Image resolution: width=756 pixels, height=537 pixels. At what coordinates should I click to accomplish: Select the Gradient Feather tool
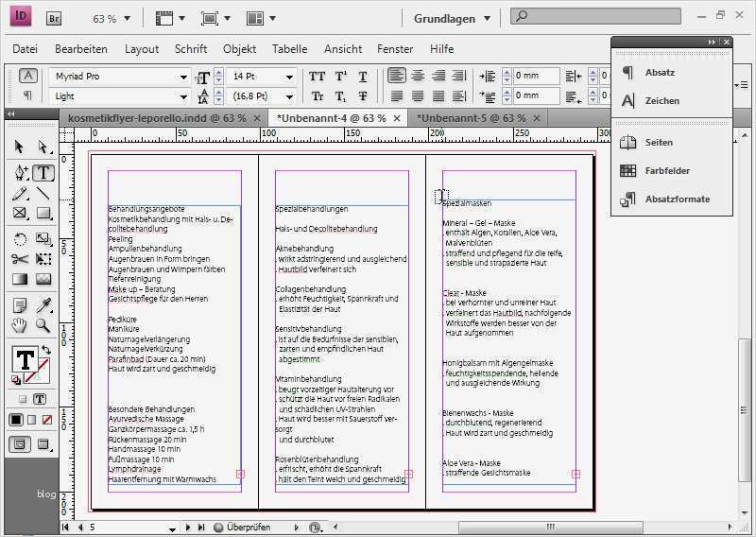click(43, 279)
